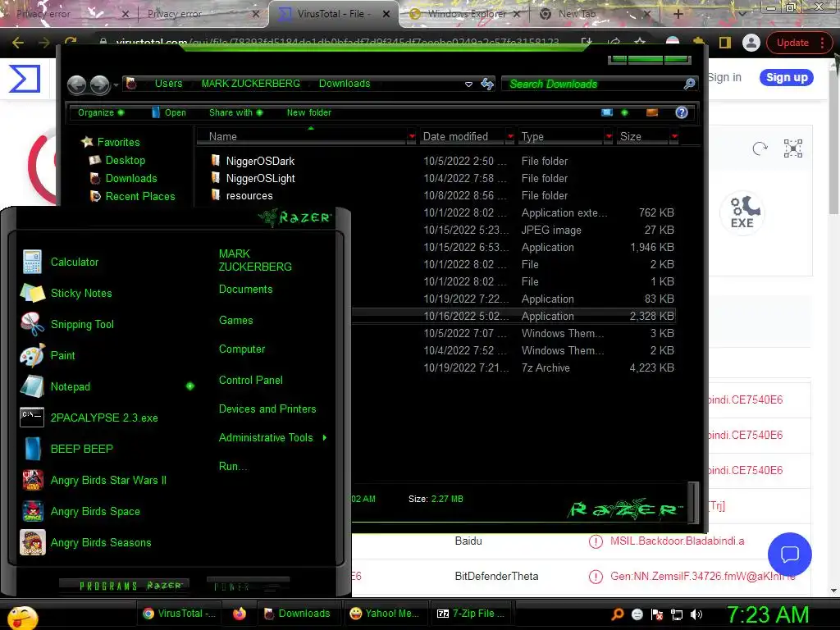Screen dimensions: 840x630
Task: Select the resources folder row
Action: point(442,195)
